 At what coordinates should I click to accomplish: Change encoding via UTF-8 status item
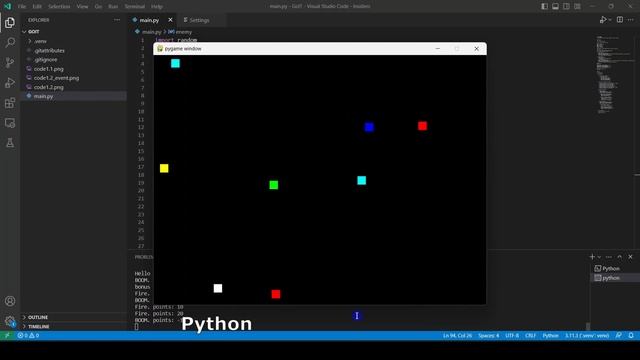[x=512, y=336]
